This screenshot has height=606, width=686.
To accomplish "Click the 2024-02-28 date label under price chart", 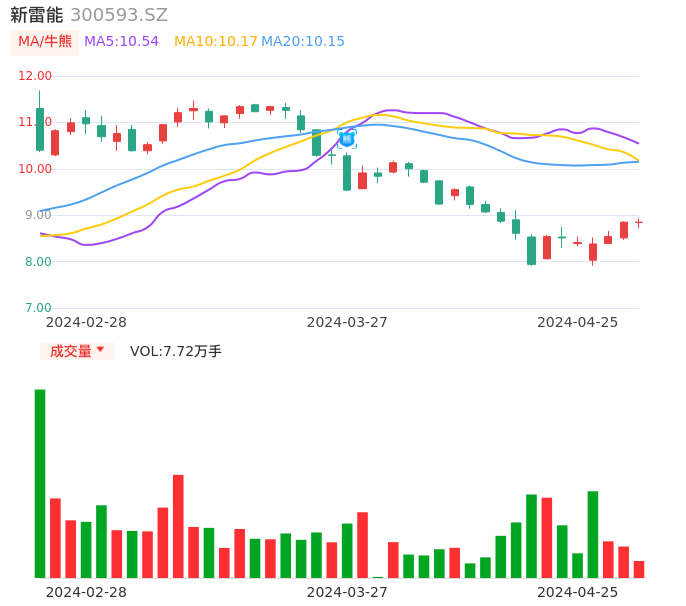I will [86, 322].
